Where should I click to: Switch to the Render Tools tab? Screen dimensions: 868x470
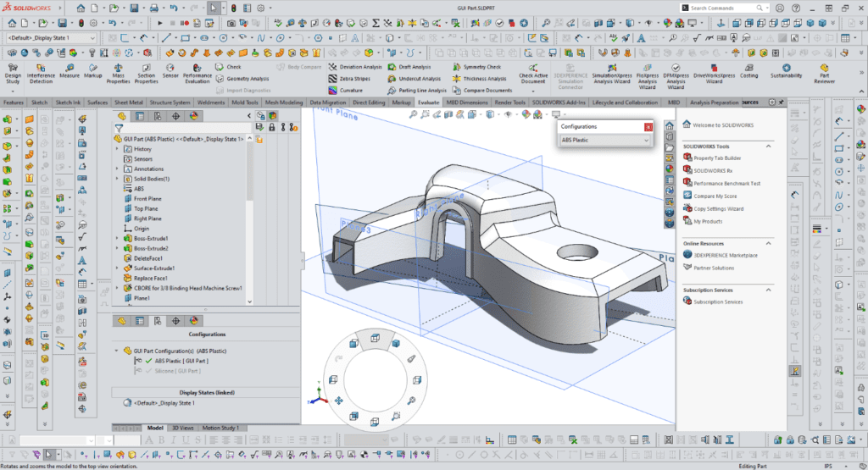click(509, 102)
